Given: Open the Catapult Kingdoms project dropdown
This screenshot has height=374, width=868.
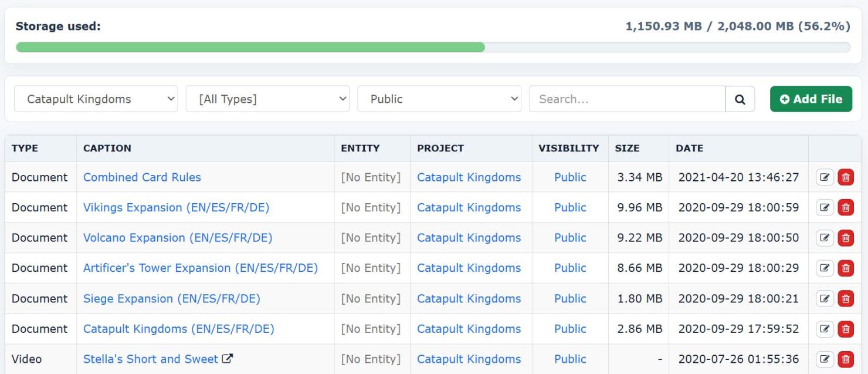Looking at the screenshot, I should (96, 99).
